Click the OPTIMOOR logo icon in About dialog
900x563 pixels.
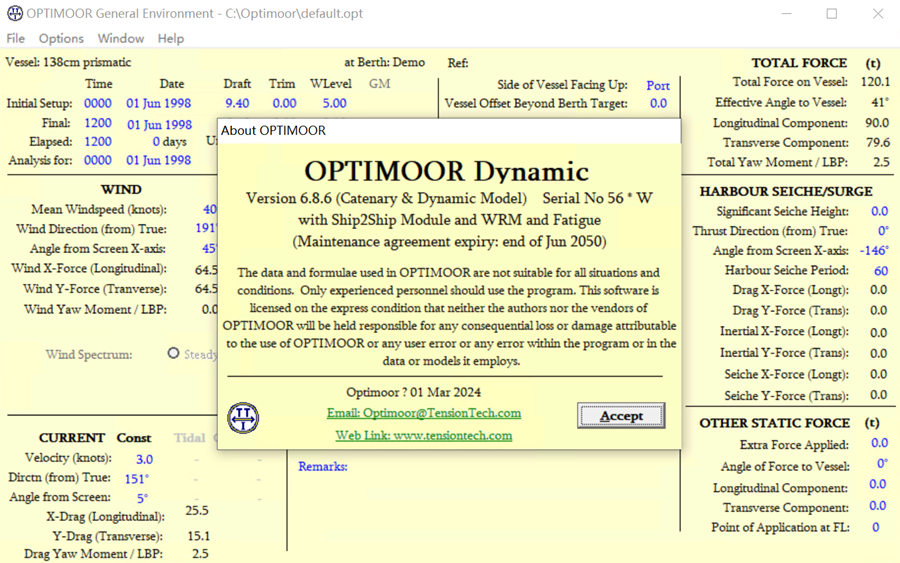click(x=243, y=418)
